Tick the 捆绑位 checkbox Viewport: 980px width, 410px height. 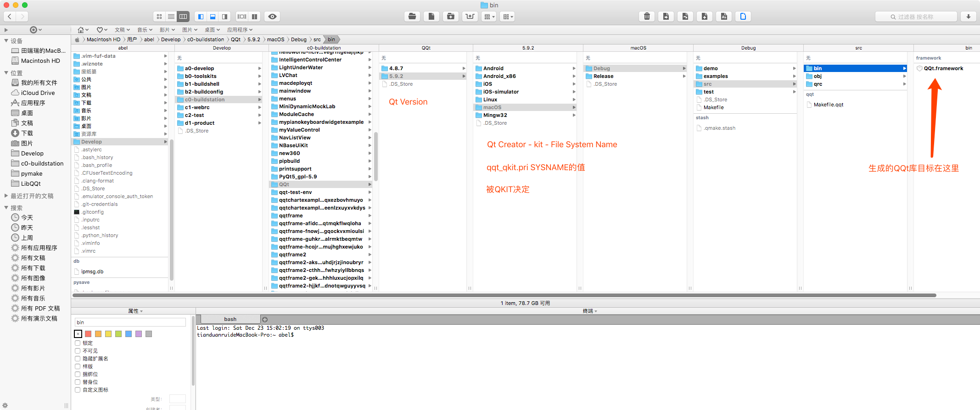click(78, 374)
